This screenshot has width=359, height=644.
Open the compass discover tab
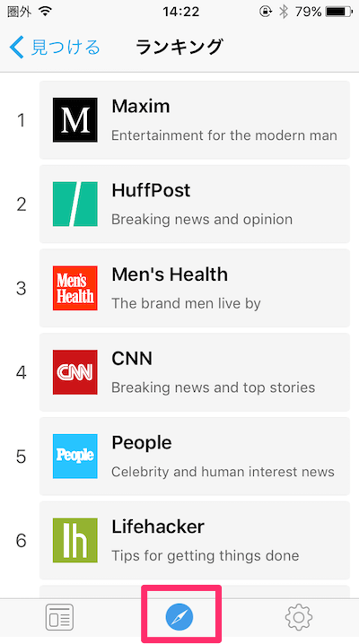[x=179, y=617]
